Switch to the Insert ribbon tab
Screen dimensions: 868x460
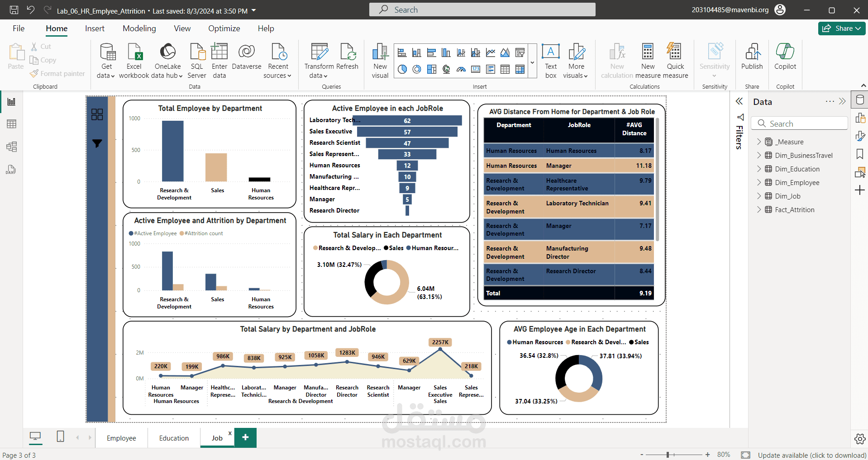(95, 28)
